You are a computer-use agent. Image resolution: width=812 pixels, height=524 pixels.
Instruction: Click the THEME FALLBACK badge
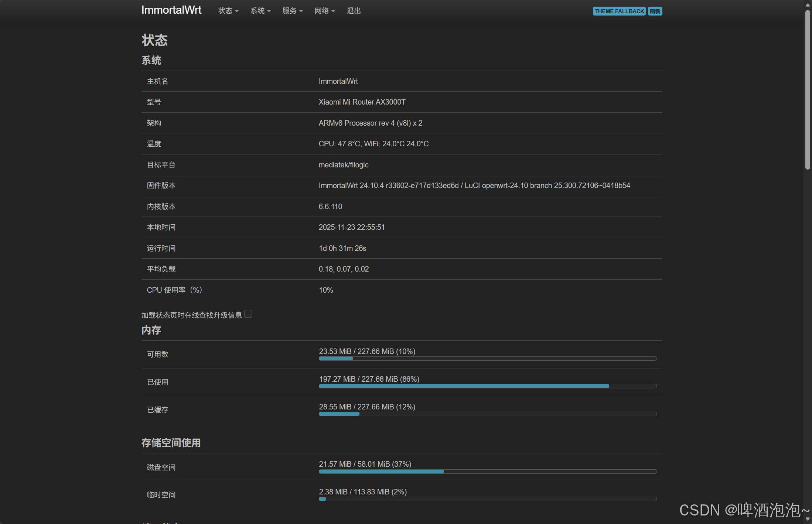click(x=619, y=11)
